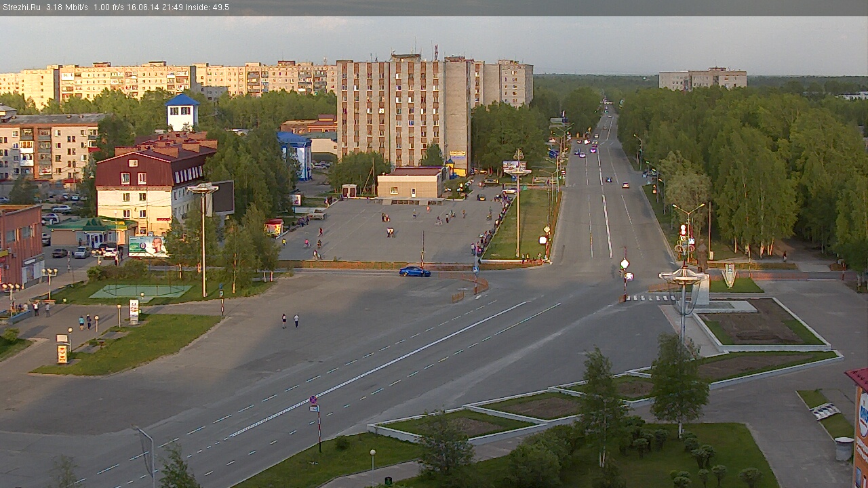868x488 pixels.
Task: Click the Strezhi.Ru overlay label
Action: (x=21, y=7)
